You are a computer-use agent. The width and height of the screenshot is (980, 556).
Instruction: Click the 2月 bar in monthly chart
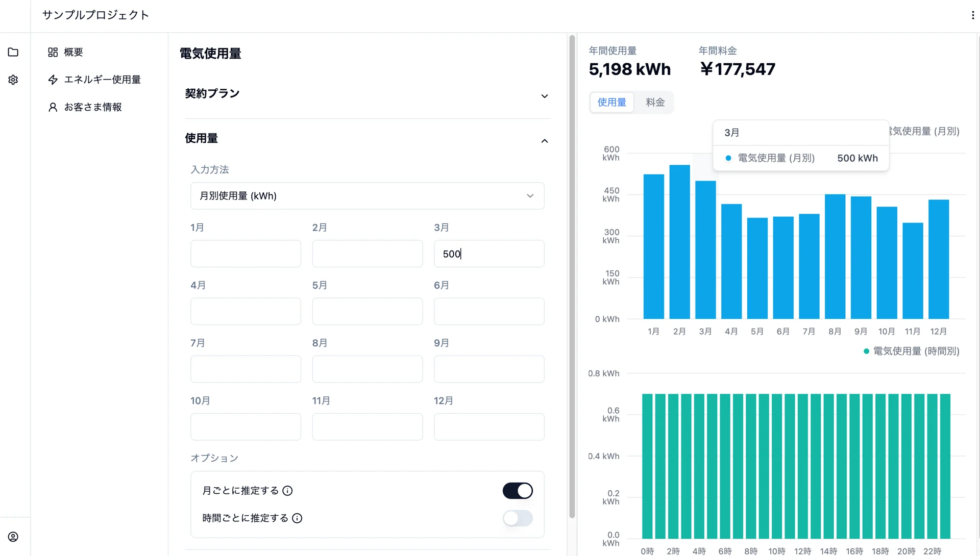tap(679, 242)
